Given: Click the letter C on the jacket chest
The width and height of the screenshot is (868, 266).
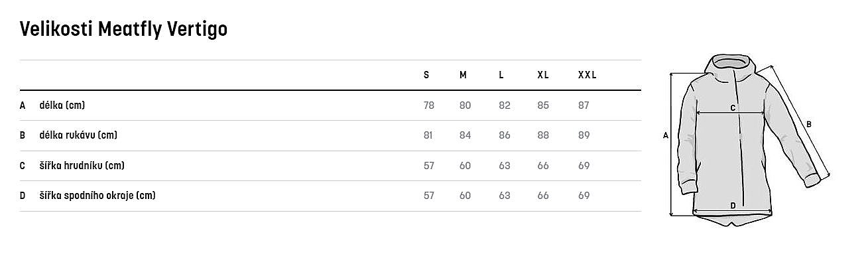Looking at the screenshot, I should coord(733,107).
